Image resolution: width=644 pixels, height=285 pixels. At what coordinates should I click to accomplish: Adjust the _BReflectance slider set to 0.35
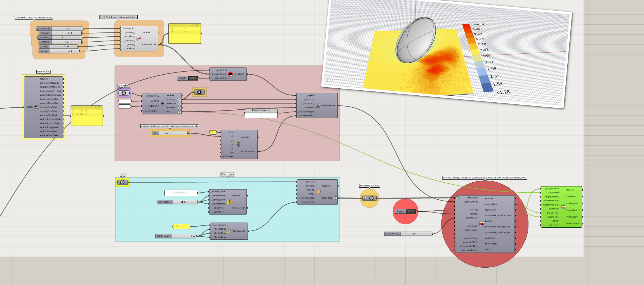177,202
